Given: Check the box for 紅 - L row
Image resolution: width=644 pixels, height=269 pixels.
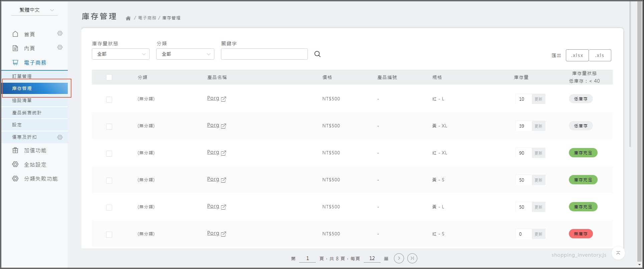Looking at the screenshot, I should 109,99.
